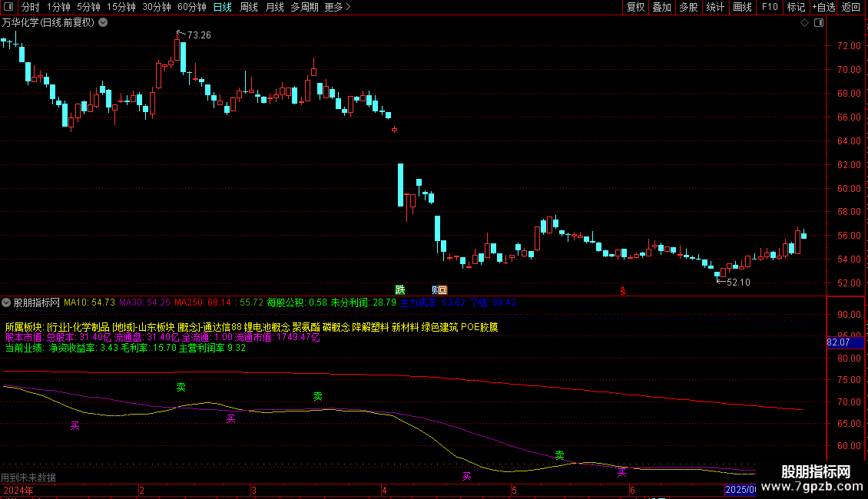This screenshot has width=868, height=499.
Task: Click the red S marker below the candles
Action: tap(623, 291)
